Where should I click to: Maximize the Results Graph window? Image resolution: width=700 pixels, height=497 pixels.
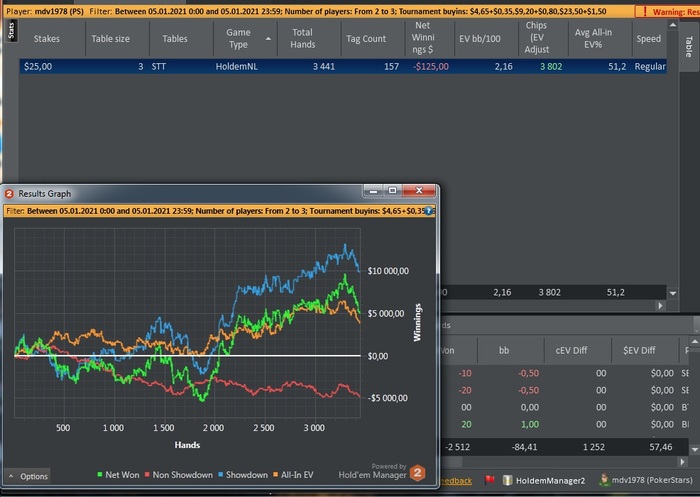point(392,191)
